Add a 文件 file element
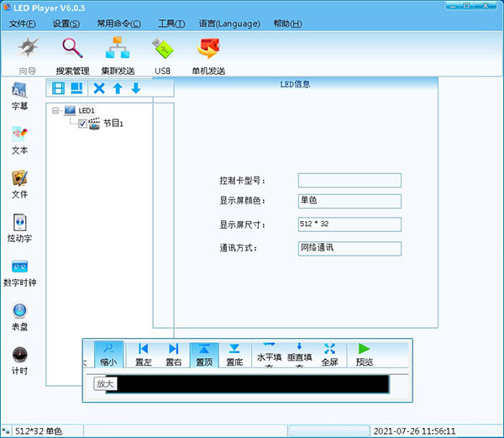 click(19, 185)
